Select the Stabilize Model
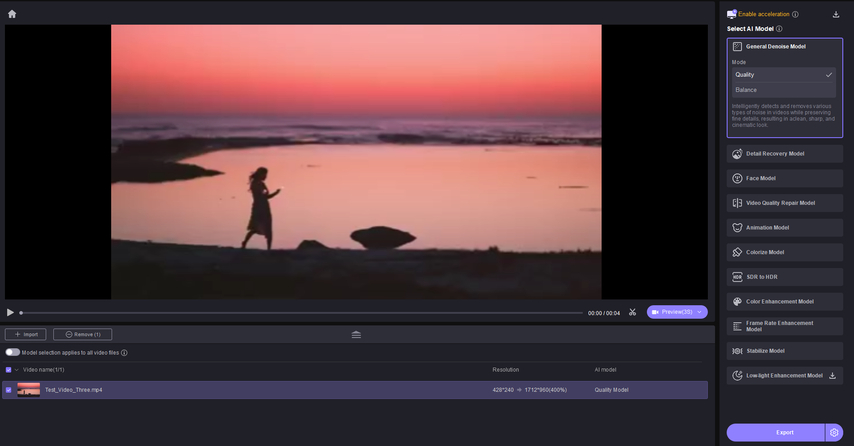 click(x=784, y=351)
